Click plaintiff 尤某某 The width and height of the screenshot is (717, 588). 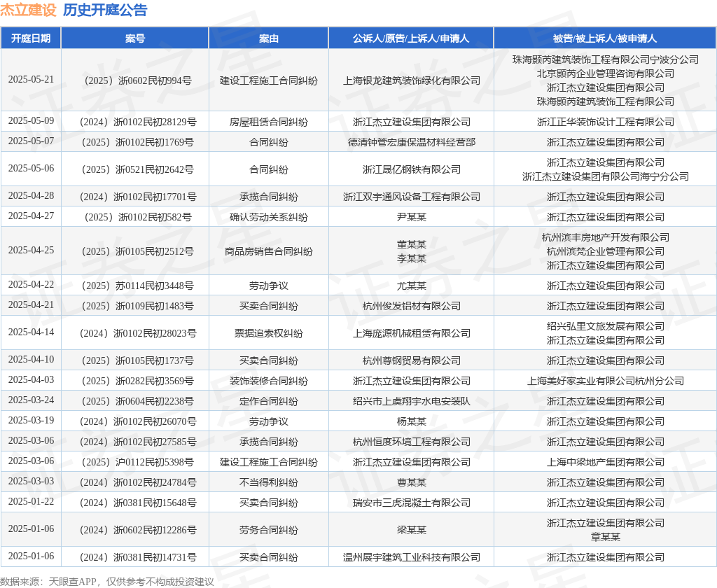[x=411, y=286]
